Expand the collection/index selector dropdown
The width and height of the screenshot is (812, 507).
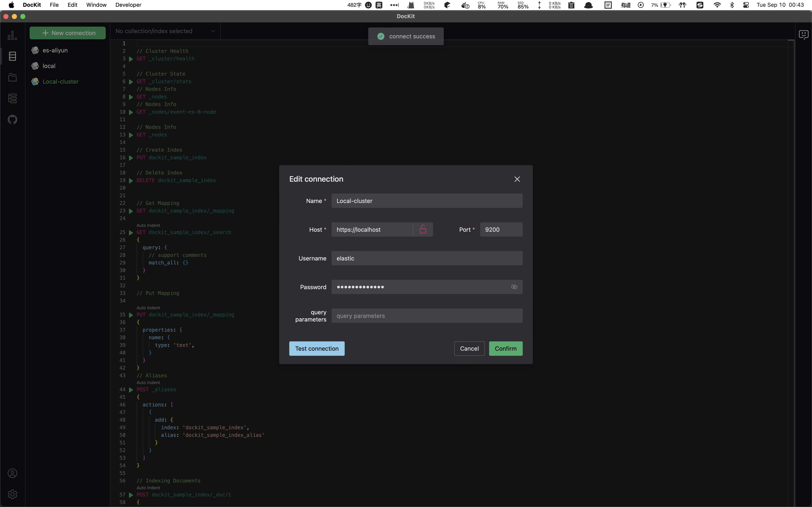(x=213, y=31)
